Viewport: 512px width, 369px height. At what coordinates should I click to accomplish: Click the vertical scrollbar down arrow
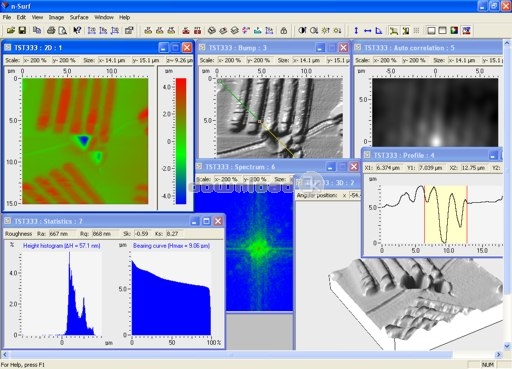click(507, 346)
